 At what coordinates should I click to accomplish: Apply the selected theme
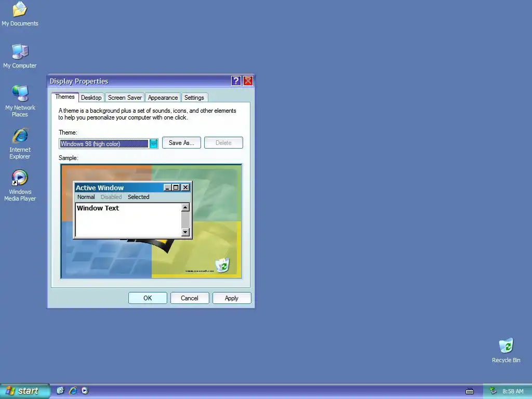[x=232, y=298]
